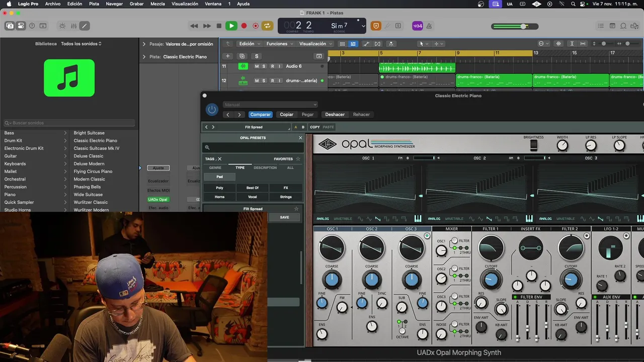Select Opal preset slot B
644x362 pixels.
click(x=303, y=127)
